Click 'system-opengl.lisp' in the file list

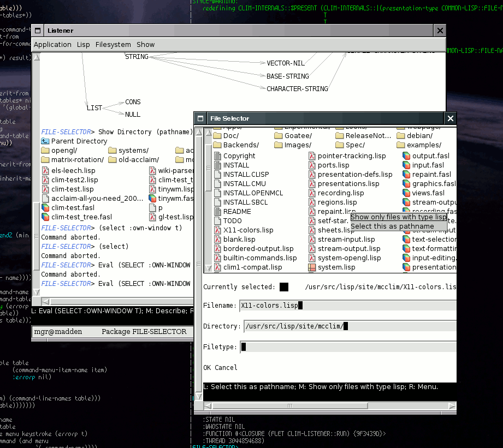[x=350, y=258]
